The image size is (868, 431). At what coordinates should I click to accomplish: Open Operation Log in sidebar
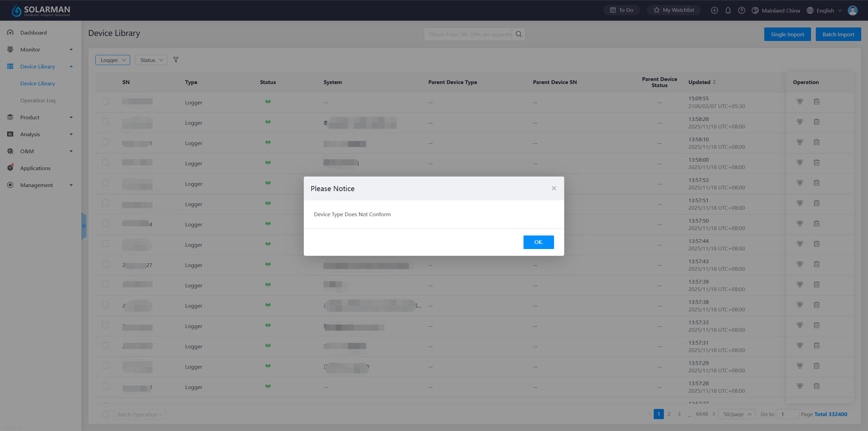coord(38,101)
